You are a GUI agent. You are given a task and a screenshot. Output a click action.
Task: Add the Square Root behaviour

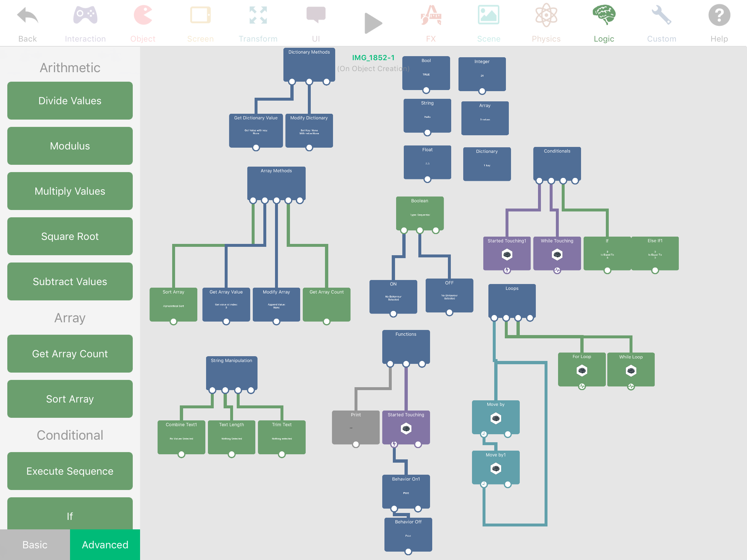tap(70, 236)
